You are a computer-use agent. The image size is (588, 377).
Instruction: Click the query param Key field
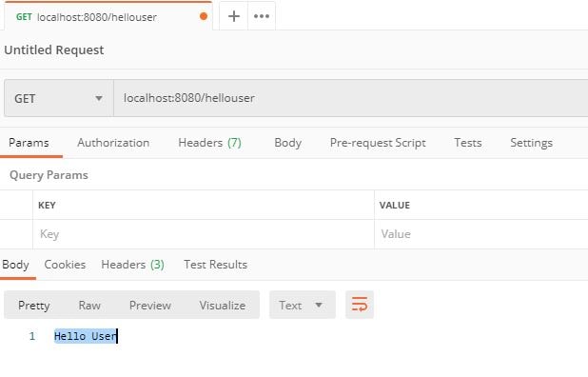(204, 234)
